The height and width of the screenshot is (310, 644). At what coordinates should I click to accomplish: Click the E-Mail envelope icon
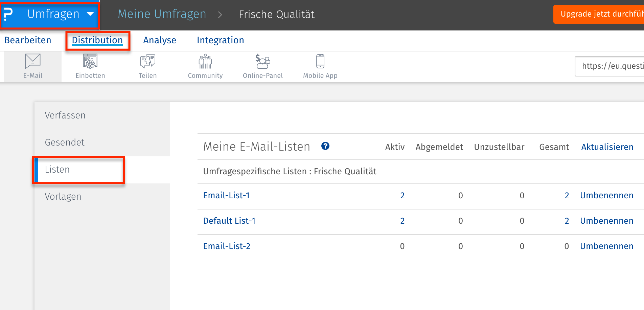(x=33, y=61)
